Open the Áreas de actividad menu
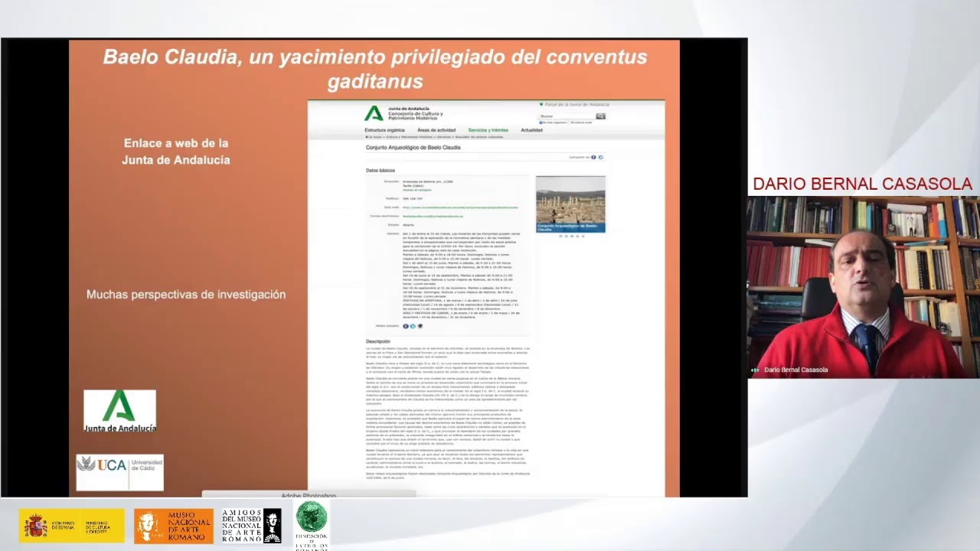This screenshot has height=551, width=980. [x=436, y=130]
